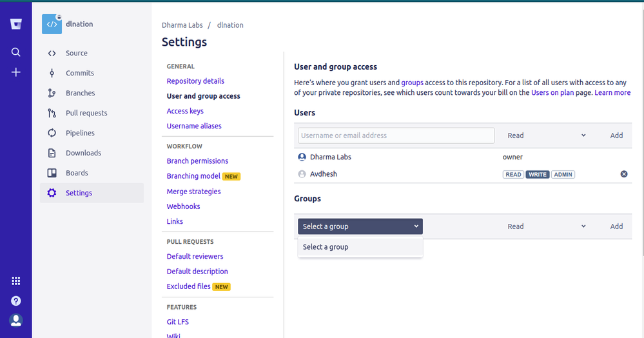This screenshot has width=644, height=338.
Task: Click the Commits icon
Action: click(52, 73)
